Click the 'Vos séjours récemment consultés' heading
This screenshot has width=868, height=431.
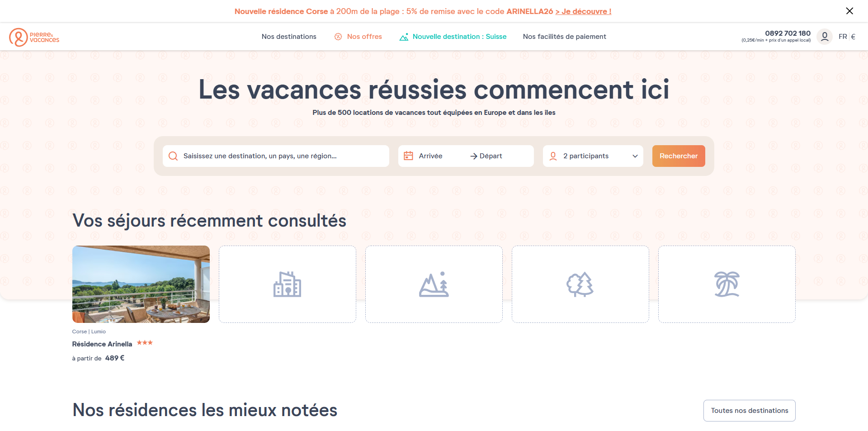209,221
